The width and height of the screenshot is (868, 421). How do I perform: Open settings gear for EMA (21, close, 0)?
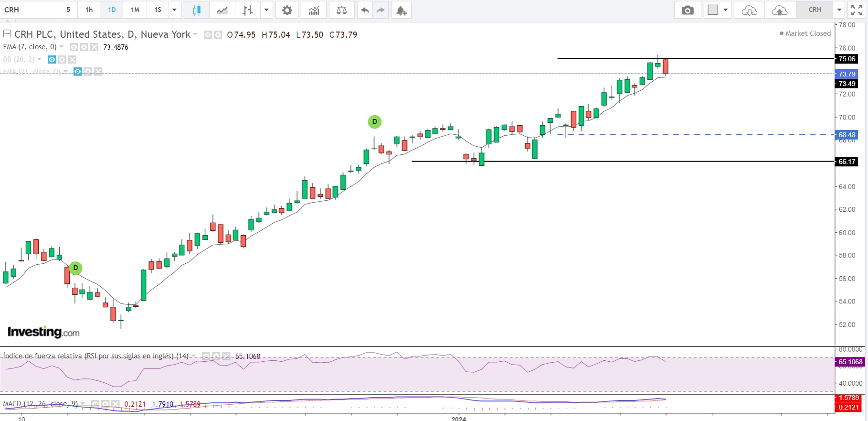pos(88,72)
